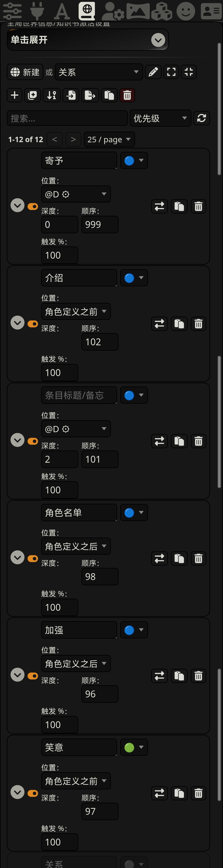Open the 25 / page dropdown
The image size is (223, 868).
pos(109,139)
